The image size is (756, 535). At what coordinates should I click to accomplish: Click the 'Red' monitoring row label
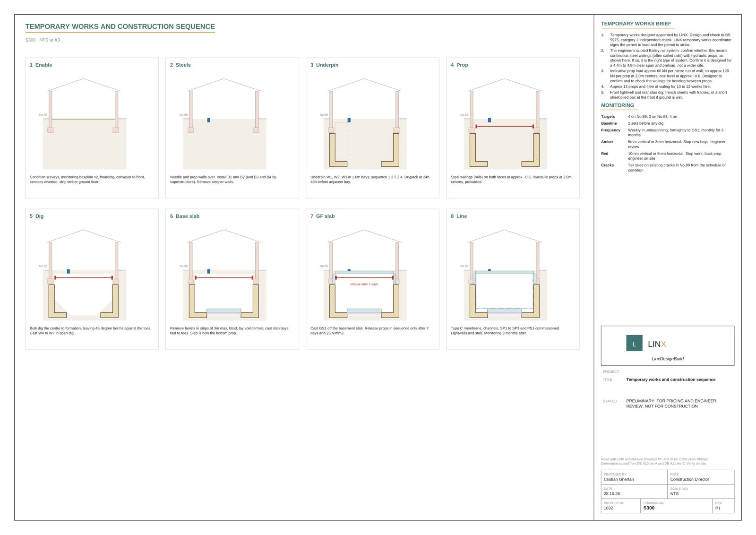[x=604, y=154]
